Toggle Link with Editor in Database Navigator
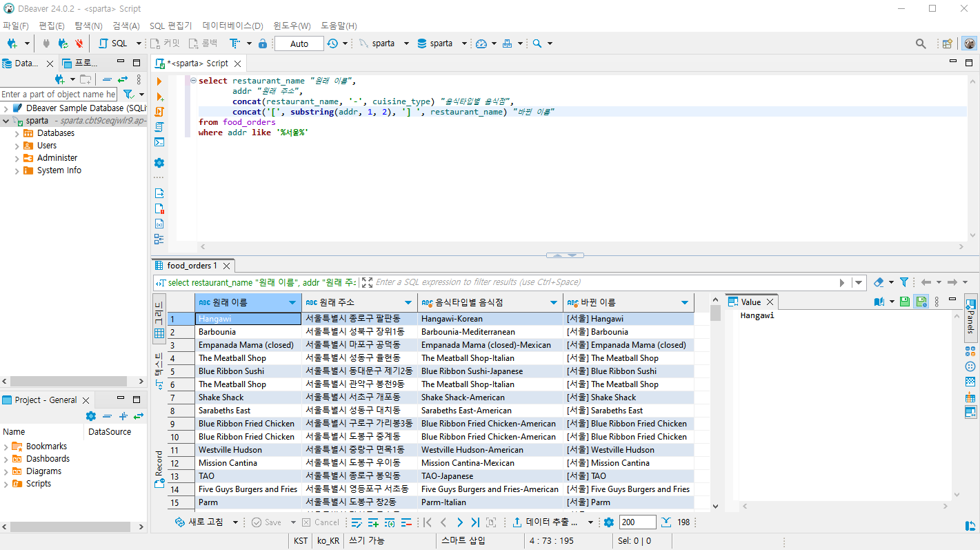Viewport: 980px width, 550px height. 123,79
